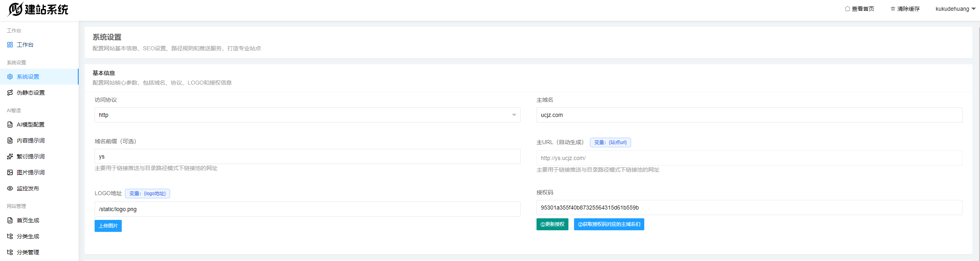Image resolution: width=980 pixels, height=261 pixels.
Task: Click the 繁衍提示词 sparkle icon
Action: [10, 156]
